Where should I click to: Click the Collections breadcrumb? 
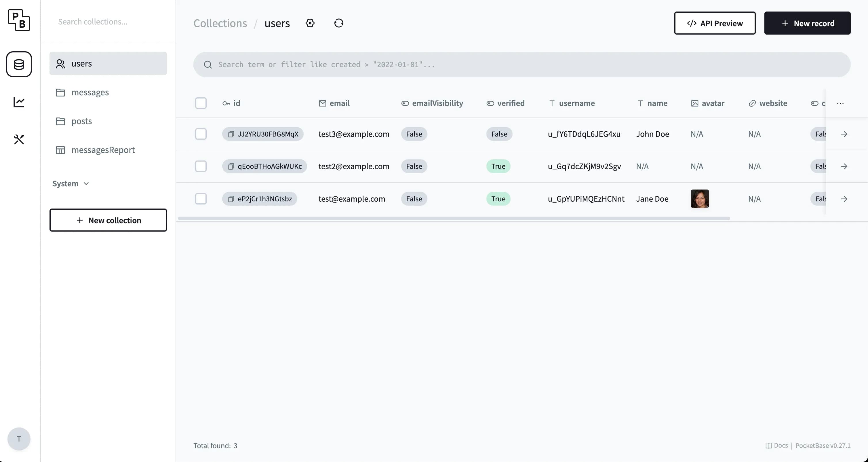(x=220, y=23)
